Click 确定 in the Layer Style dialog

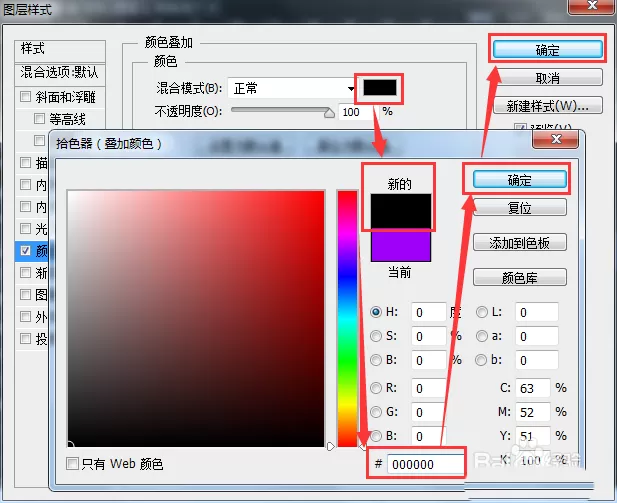(x=547, y=50)
